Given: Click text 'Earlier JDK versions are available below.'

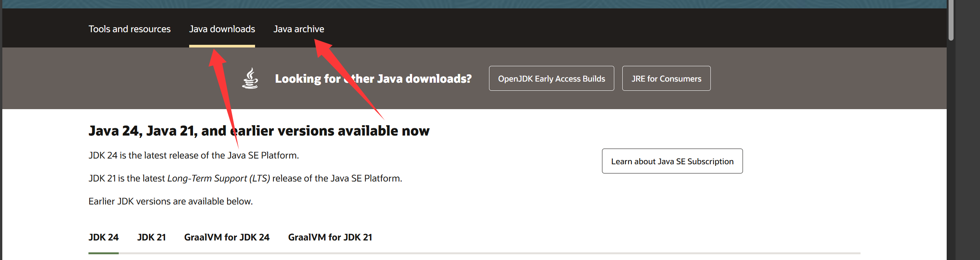Looking at the screenshot, I should 171,201.
